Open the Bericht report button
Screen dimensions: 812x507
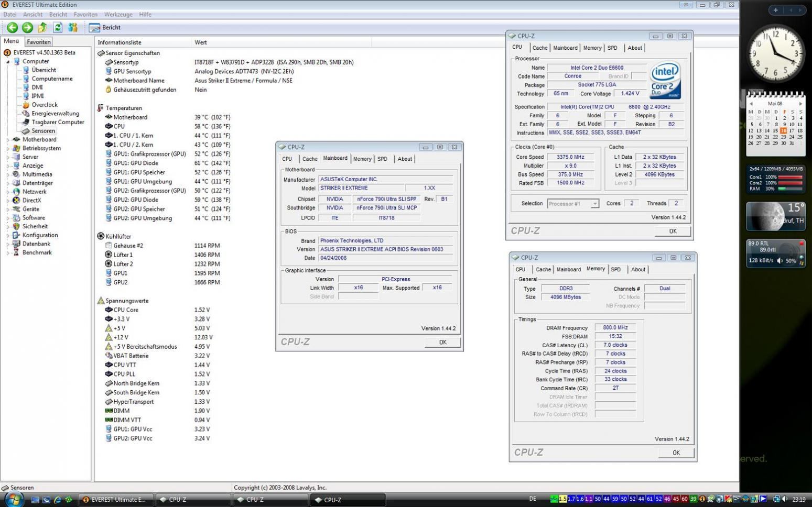[105, 28]
